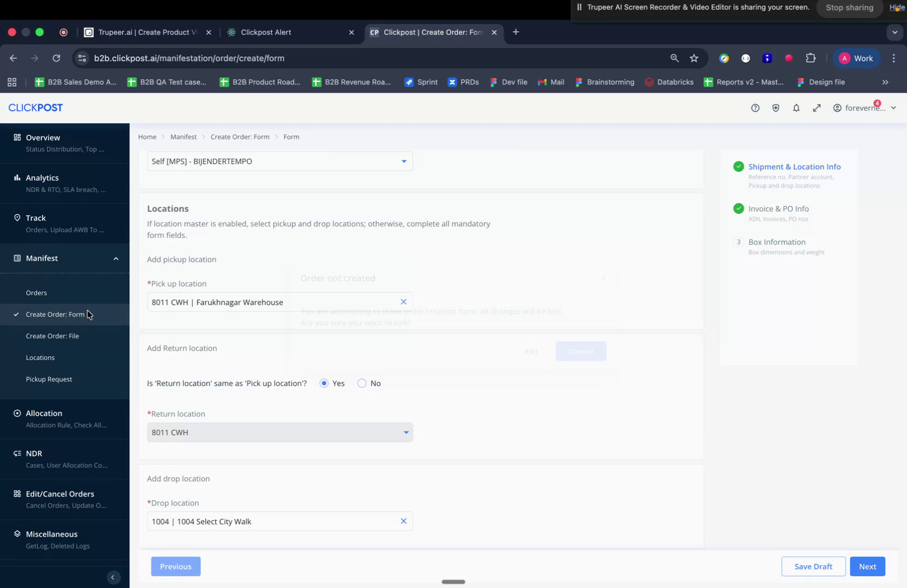Expand view with the diagonal arrows icon
Image resolution: width=907 pixels, height=588 pixels.
click(x=817, y=107)
